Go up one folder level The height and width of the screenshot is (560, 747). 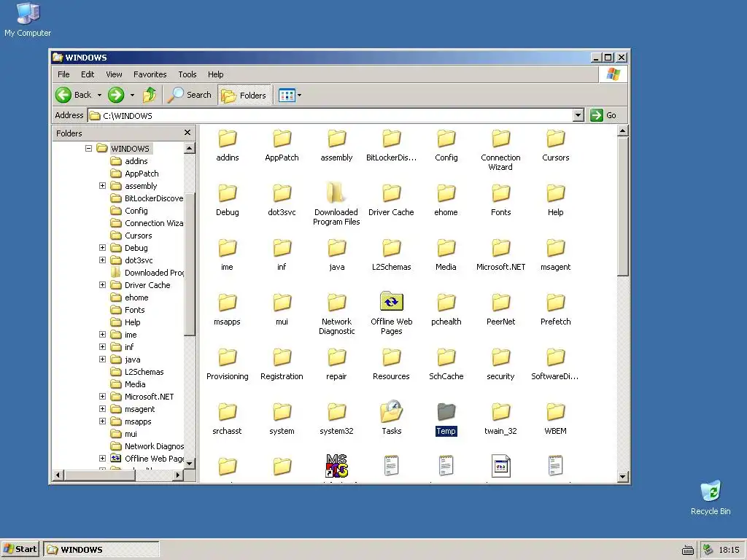coord(149,95)
